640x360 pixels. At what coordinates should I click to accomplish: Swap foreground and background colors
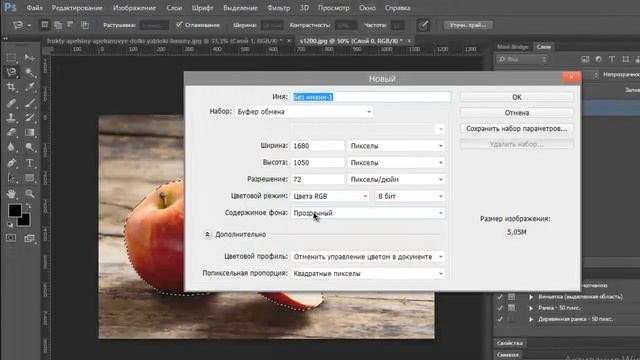point(29,206)
